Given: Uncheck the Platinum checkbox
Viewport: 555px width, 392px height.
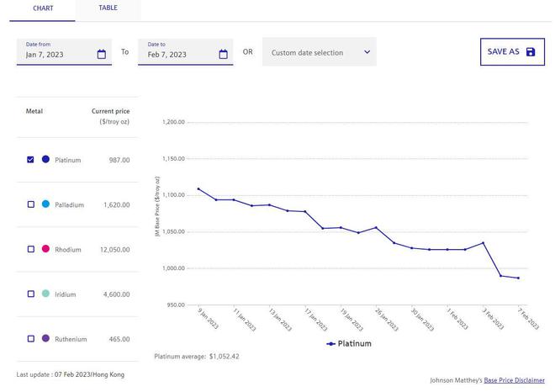Looking at the screenshot, I should [x=31, y=159].
